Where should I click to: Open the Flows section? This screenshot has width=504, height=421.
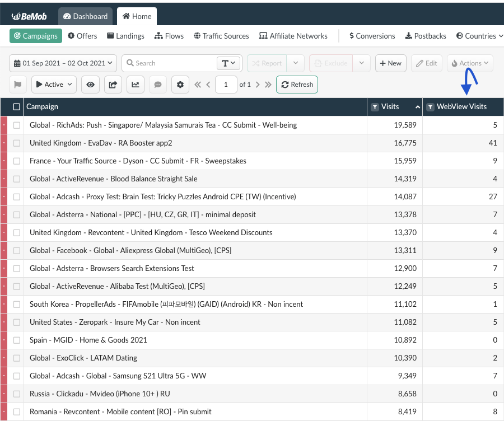169,36
